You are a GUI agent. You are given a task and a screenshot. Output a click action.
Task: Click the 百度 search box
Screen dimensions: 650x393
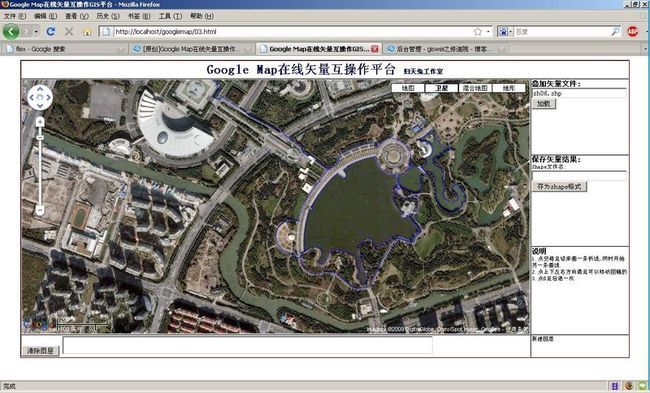562,32
